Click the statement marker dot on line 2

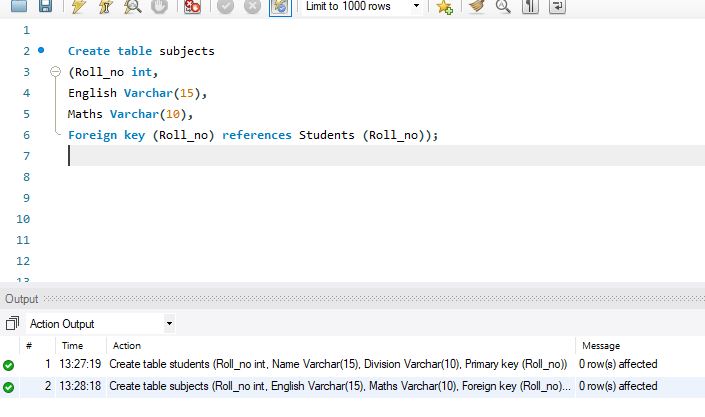tap(41, 50)
